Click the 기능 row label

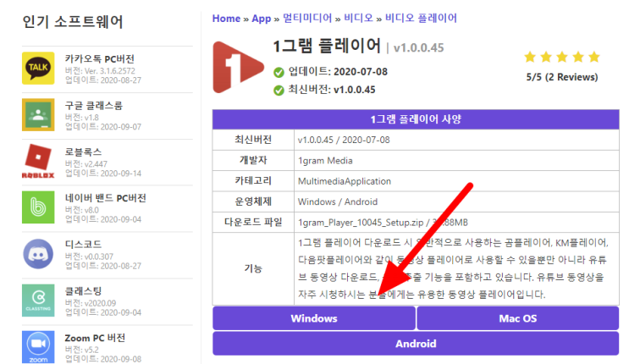253,268
